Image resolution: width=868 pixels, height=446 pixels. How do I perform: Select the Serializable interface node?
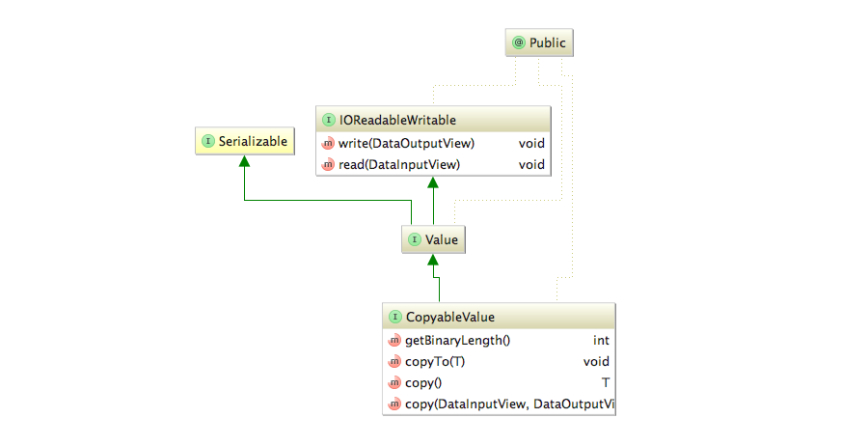pos(245,141)
